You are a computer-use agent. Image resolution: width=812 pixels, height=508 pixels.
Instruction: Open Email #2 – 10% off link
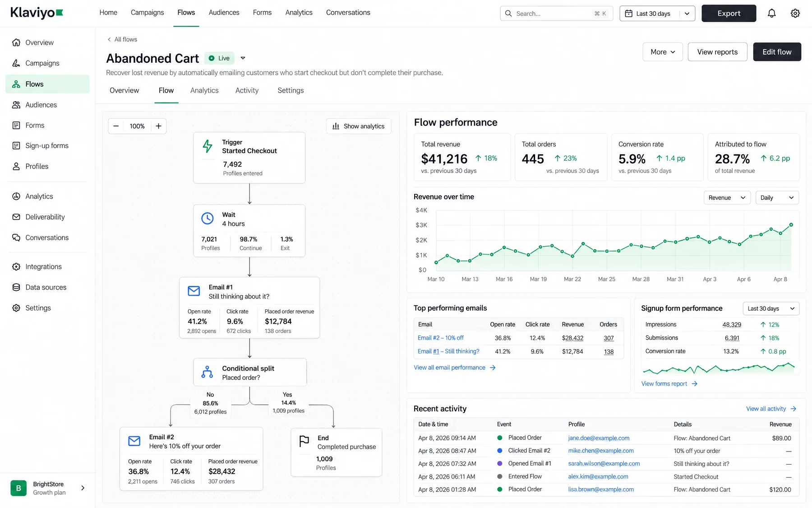[x=440, y=338]
